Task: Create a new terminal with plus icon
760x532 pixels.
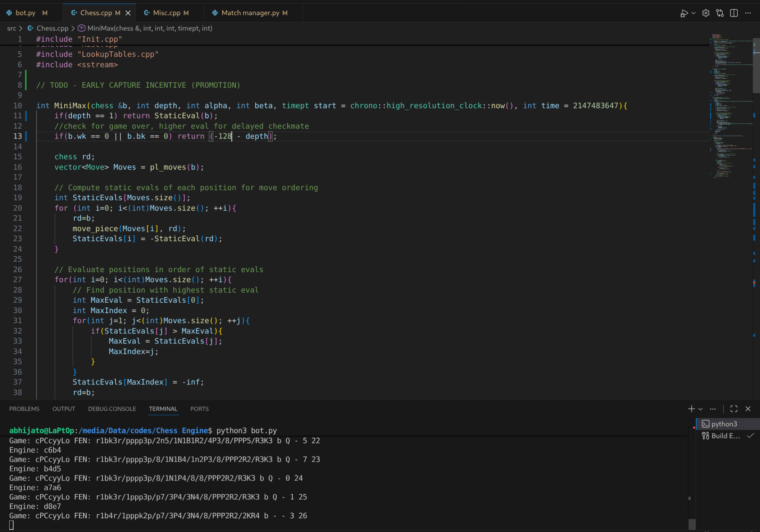Action: point(691,409)
